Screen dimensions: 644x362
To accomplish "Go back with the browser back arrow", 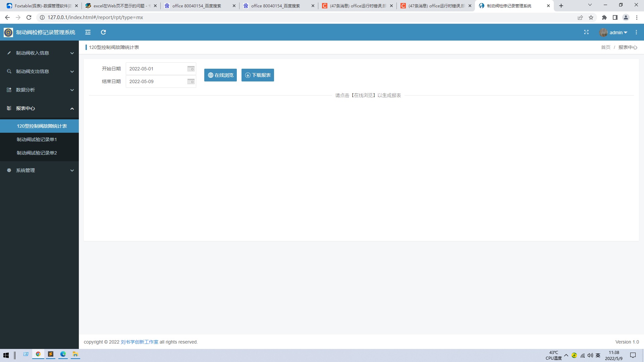I will [7, 17].
